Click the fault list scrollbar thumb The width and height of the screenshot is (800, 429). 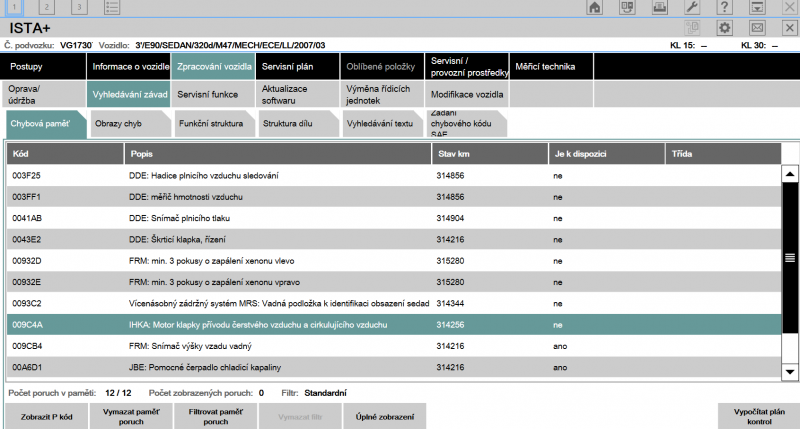pyautogui.click(x=790, y=258)
